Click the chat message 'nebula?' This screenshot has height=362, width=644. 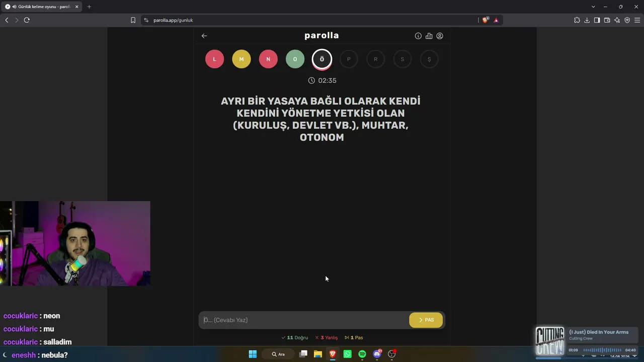click(x=54, y=355)
